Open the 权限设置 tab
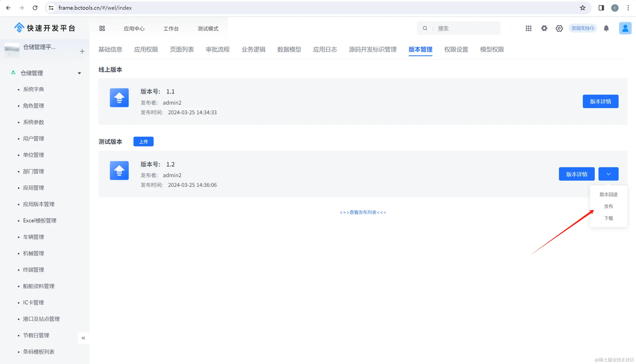Viewport: 636px width, 364px height. 456,49
